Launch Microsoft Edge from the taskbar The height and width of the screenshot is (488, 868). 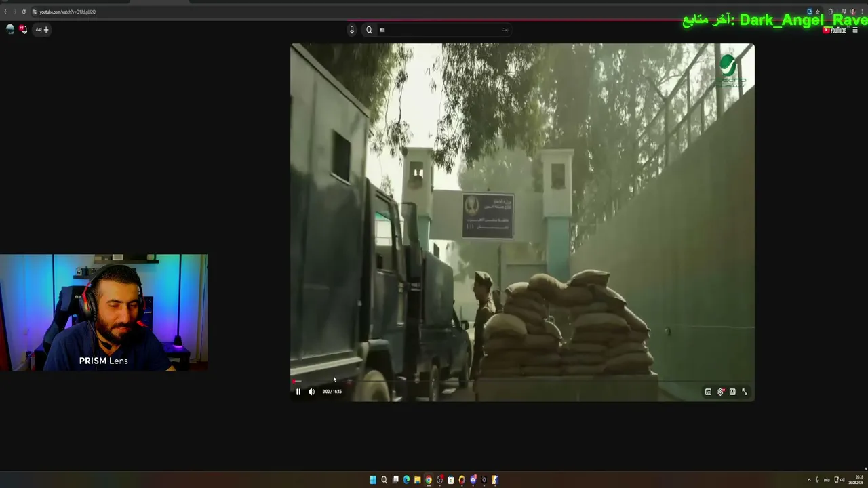[406, 480]
